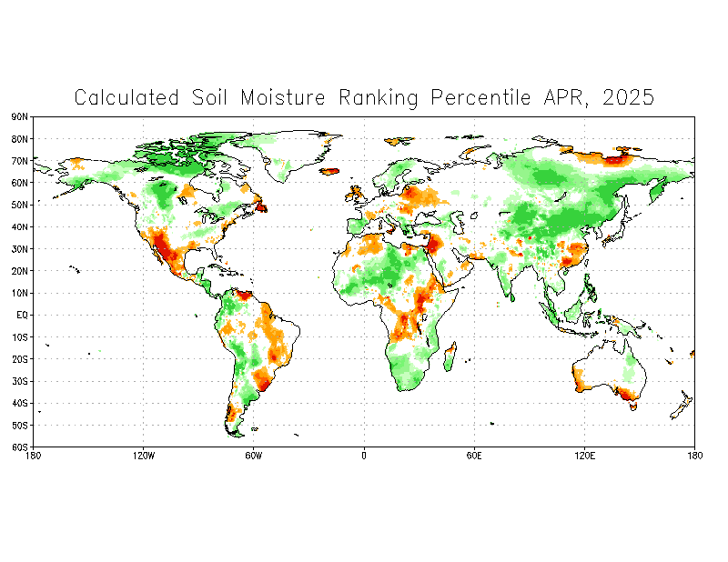
Task: Click the 60S latitude label
Action: pyautogui.click(x=20, y=447)
